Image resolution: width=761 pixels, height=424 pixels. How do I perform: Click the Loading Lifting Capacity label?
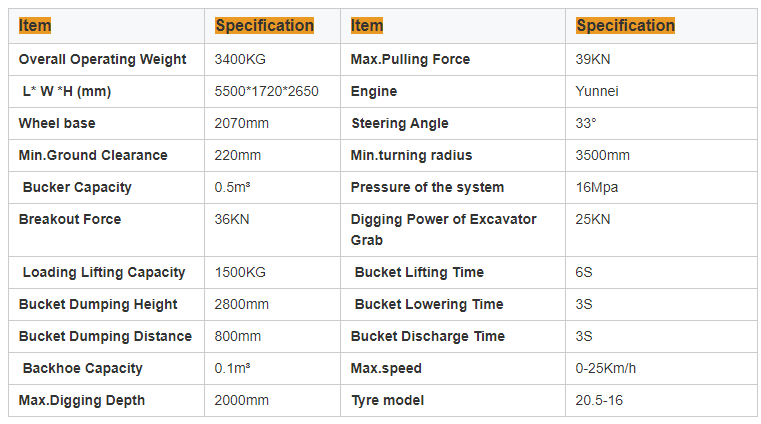pyautogui.click(x=103, y=272)
